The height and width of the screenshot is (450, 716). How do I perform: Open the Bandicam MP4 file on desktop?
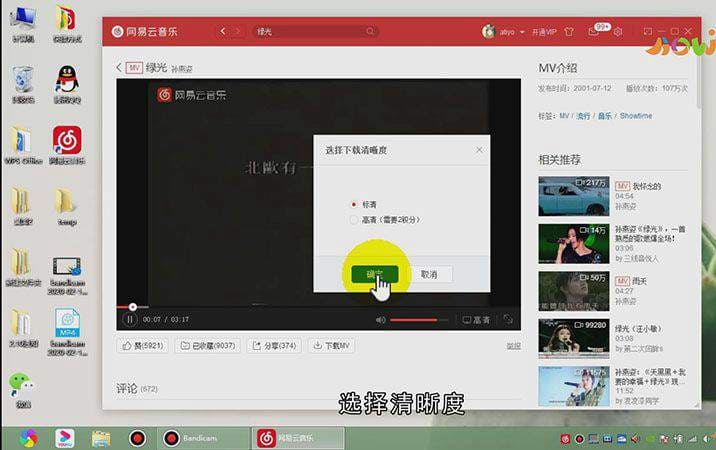(x=68, y=332)
